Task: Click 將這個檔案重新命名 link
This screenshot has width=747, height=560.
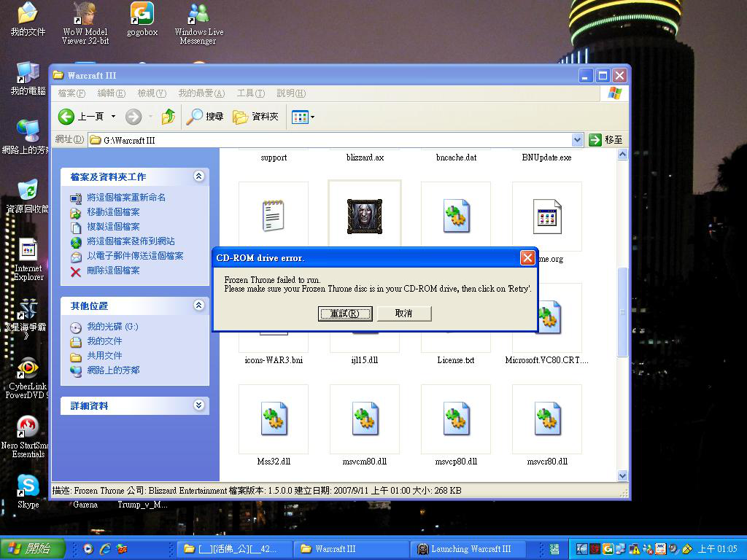Action: pyautogui.click(x=125, y=198)
